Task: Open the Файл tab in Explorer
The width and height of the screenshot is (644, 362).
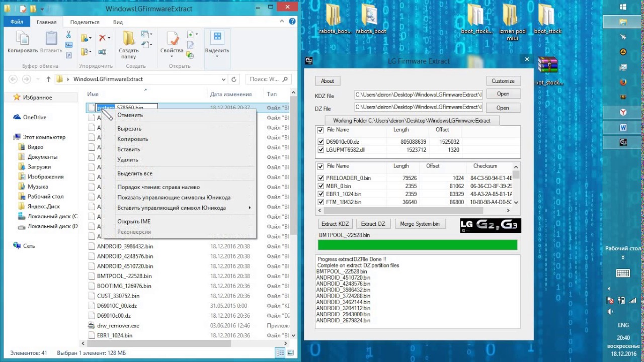Action: point(17,22)
